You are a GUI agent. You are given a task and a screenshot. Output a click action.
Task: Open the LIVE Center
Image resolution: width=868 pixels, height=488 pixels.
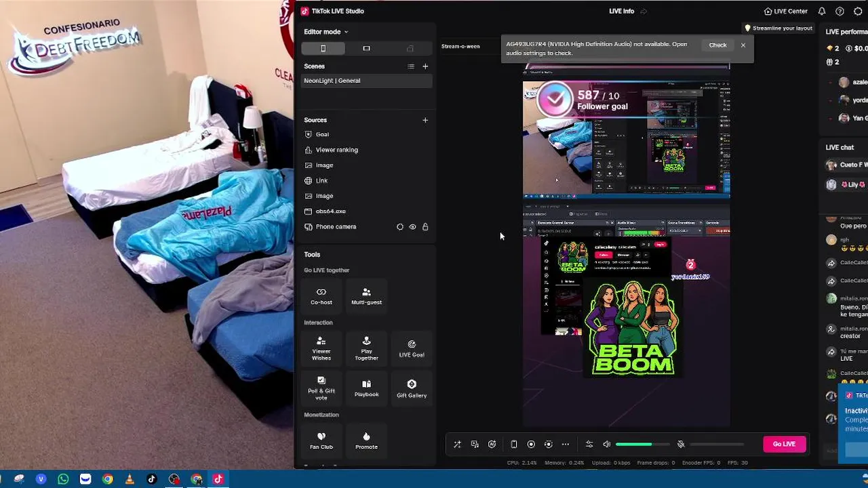click(x=785, y=11)
